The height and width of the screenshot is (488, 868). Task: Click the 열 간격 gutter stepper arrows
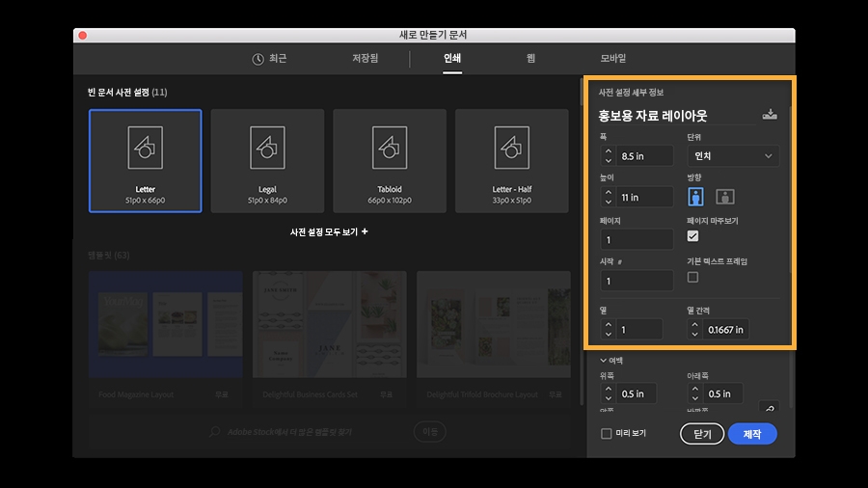694,329
